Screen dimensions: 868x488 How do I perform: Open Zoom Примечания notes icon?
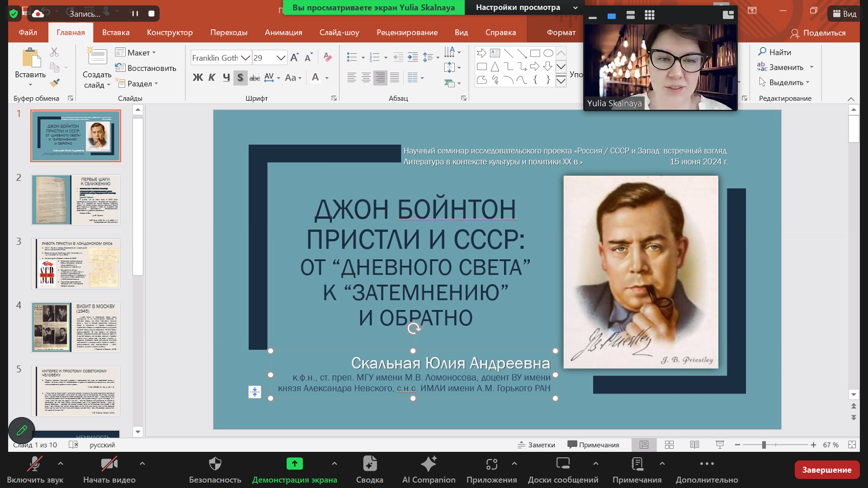(637, 464)
